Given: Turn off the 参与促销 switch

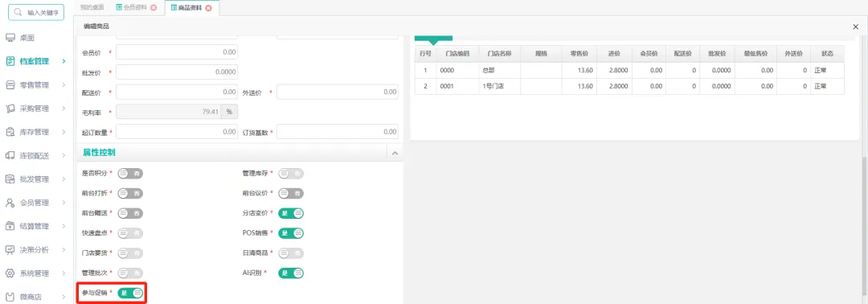Looking at the screenshot, I should coord(130,293).
